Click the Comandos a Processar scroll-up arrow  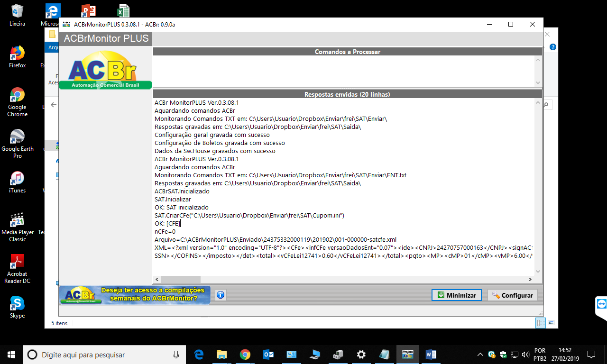click(538, 60)
